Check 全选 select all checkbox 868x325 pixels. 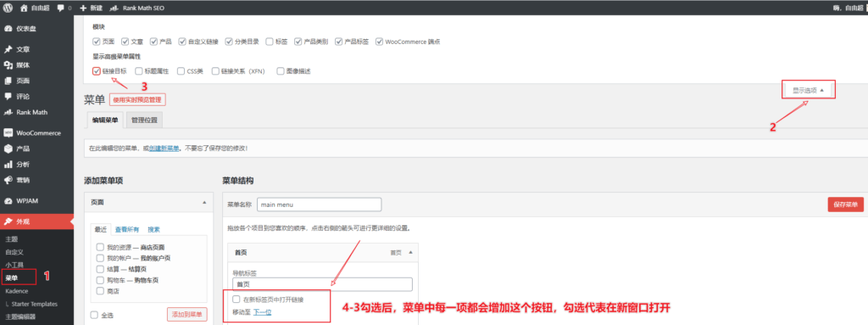(93, 315)
